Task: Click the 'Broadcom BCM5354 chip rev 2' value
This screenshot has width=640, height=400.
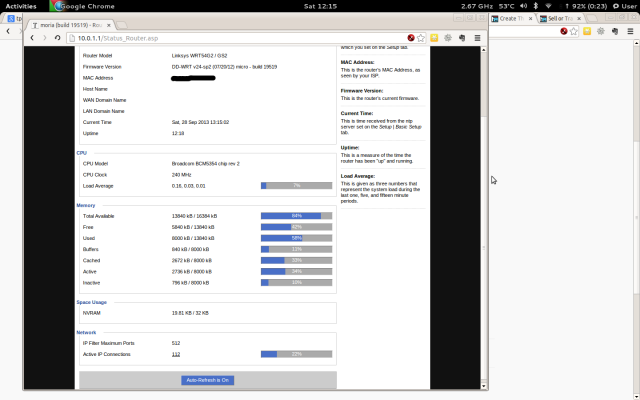Action: 206,164
